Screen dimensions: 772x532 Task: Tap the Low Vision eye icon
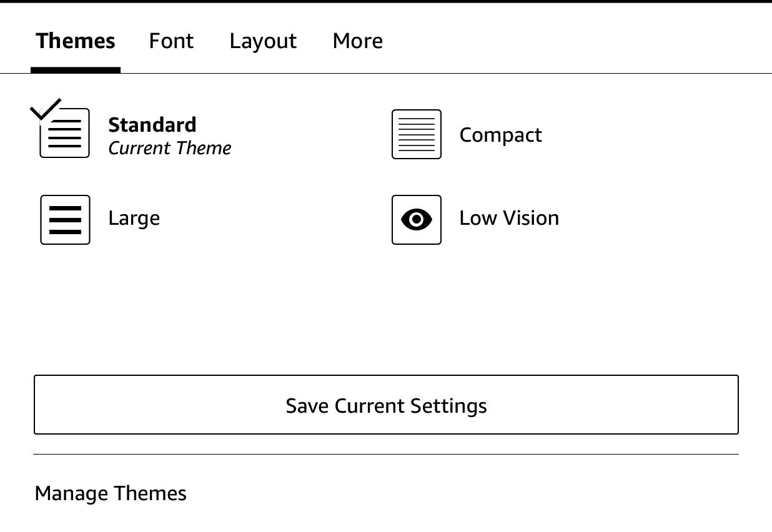pyautogui.click(x=416, y=219)
